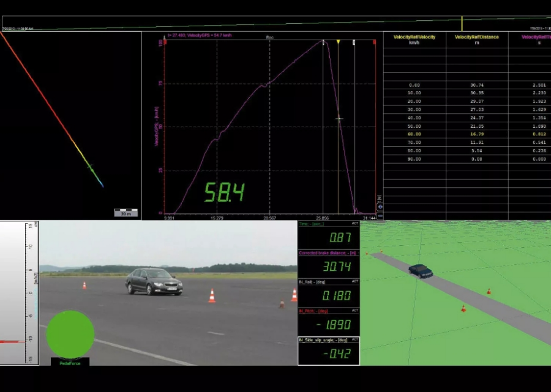
Task: Click the green PedalForce indicator circle
Action: pos(70,334)
